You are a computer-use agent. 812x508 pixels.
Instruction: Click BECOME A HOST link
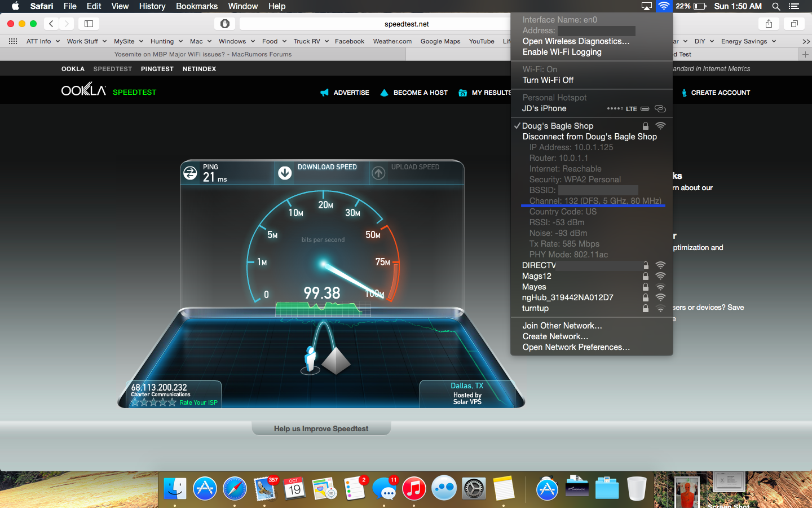pos(414,93)
